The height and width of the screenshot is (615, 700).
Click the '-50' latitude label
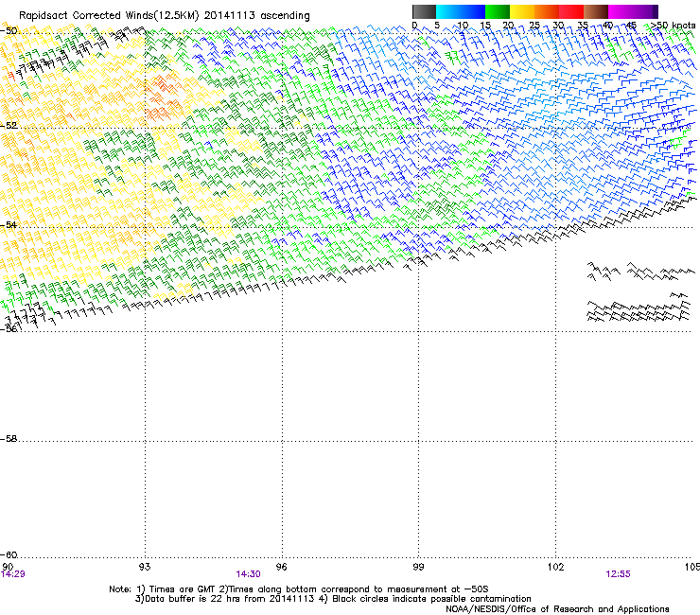(9, 31)
